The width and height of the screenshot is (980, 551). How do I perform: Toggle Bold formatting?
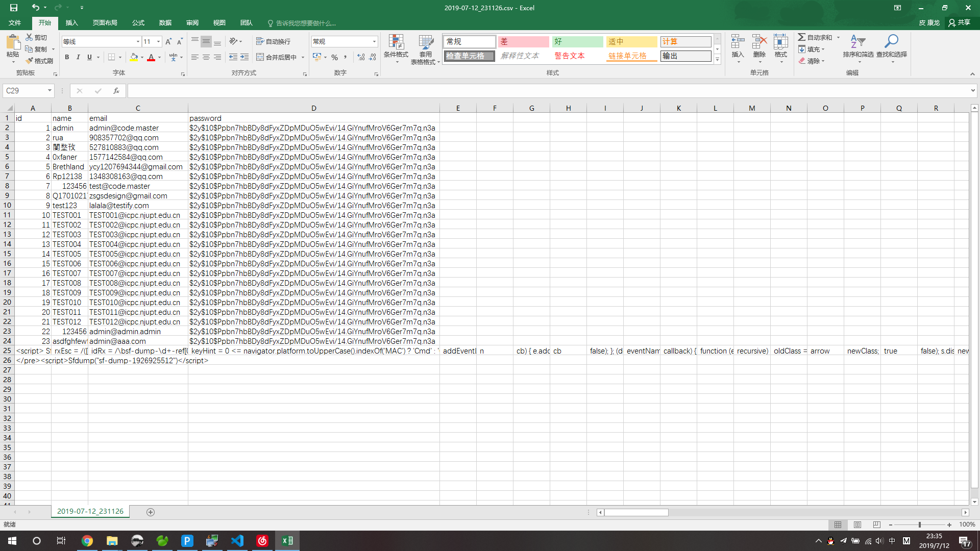(67, 57)
